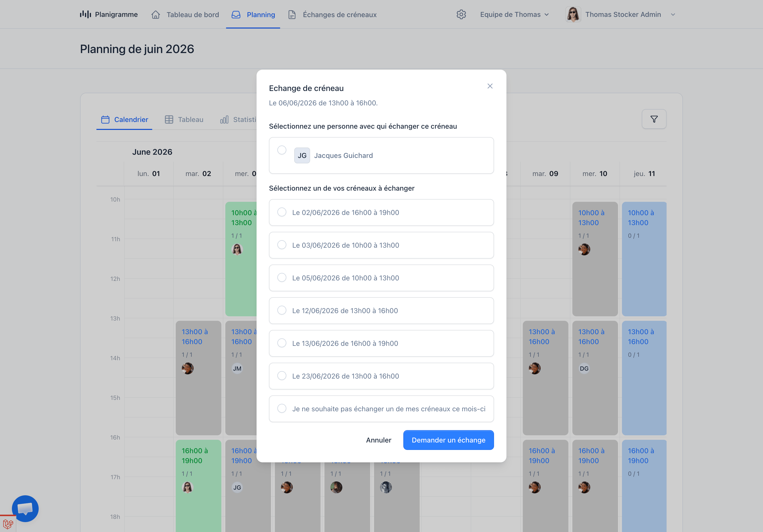Click the document icon beside Échanges de créneaux
The height and width of the screenshot is (532, 763).
tap(292, 15)
